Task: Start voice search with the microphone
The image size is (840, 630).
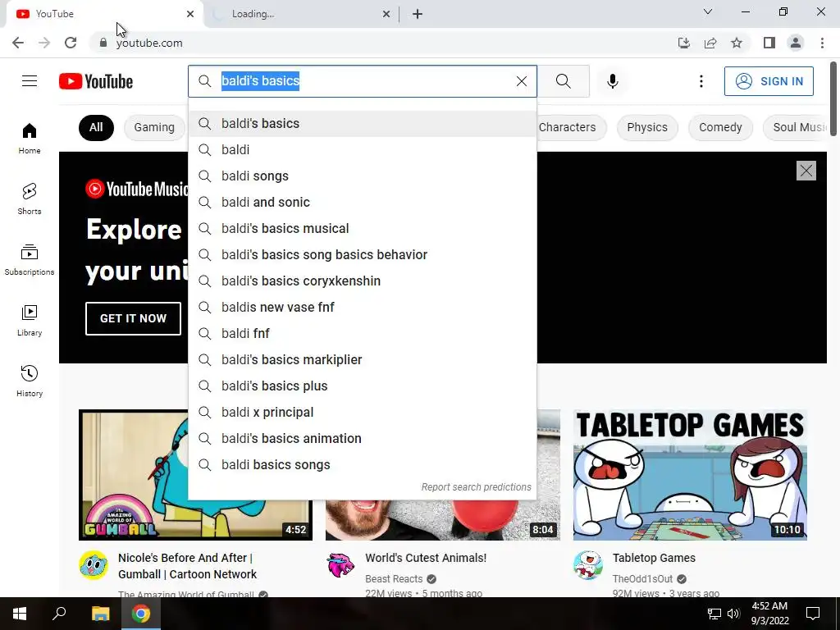Action: click(x=612, y=81)
